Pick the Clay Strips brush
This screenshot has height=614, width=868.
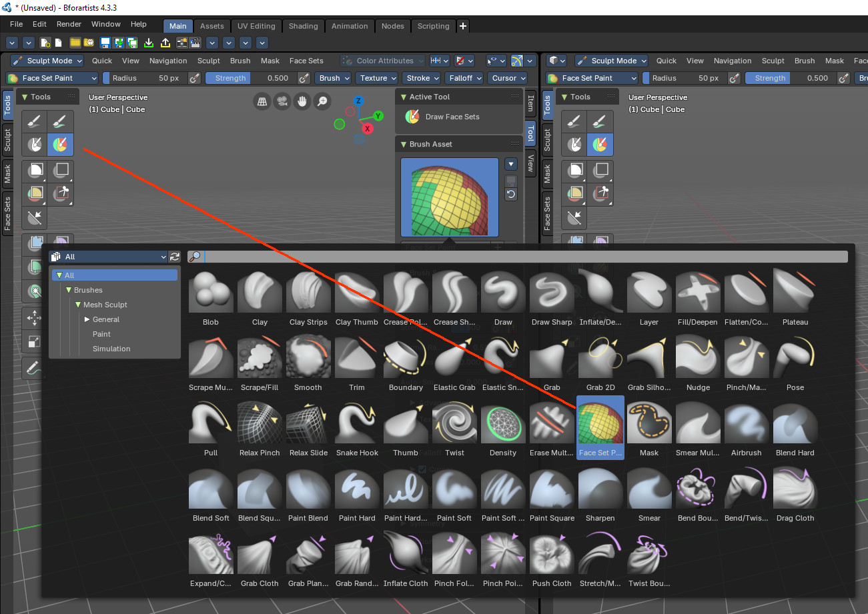[308, 297]
